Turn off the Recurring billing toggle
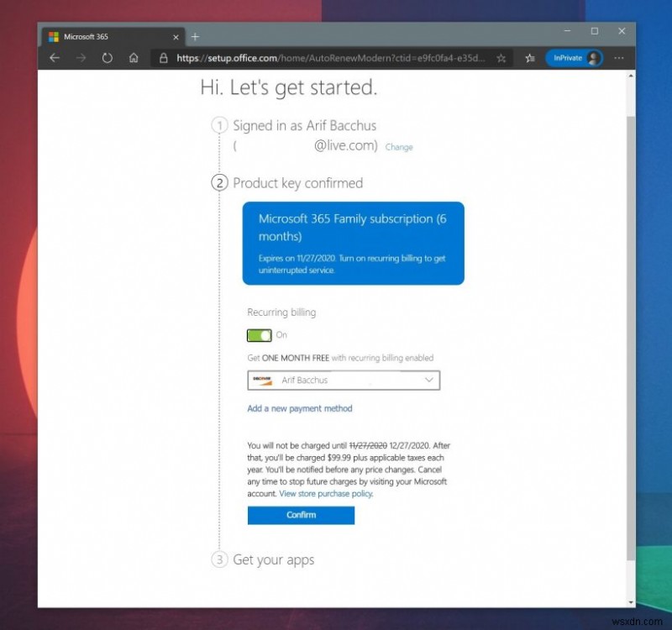This screenshot has width=672, height=630. click(258, 334)
